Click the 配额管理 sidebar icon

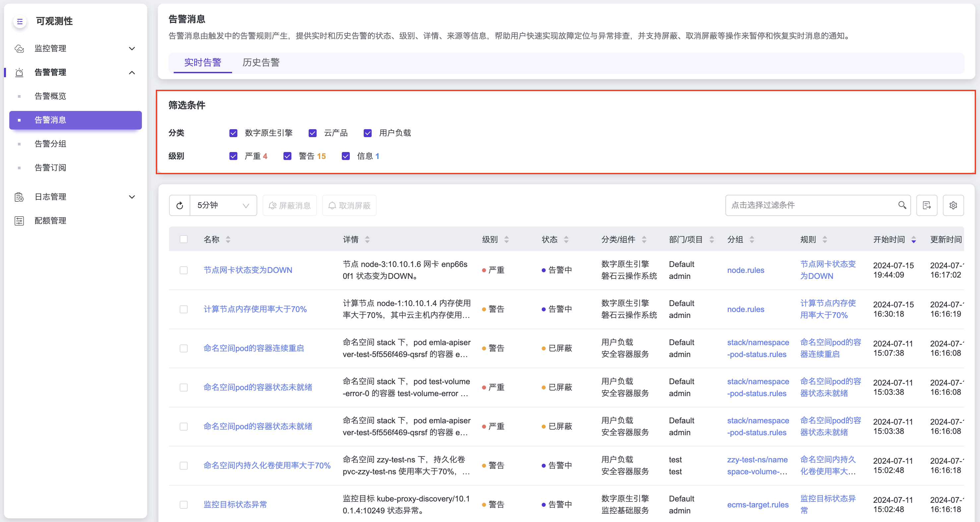[19, 221]
